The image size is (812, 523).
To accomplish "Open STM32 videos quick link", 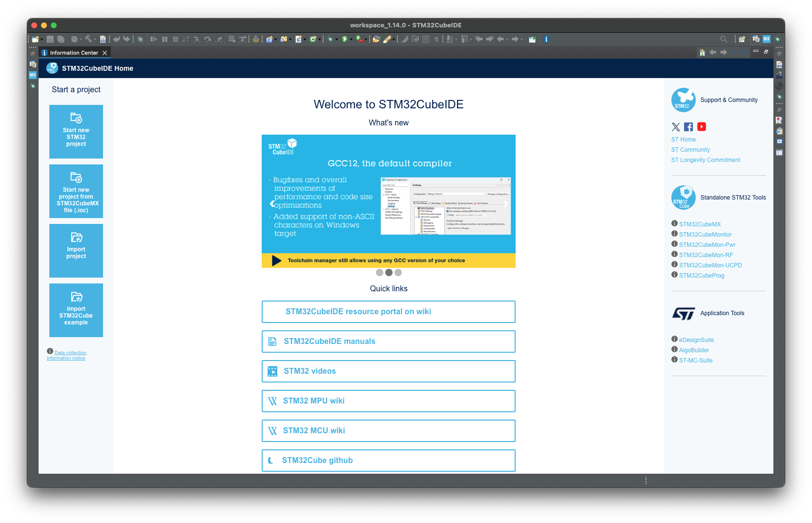I will [x=389, y=371].
